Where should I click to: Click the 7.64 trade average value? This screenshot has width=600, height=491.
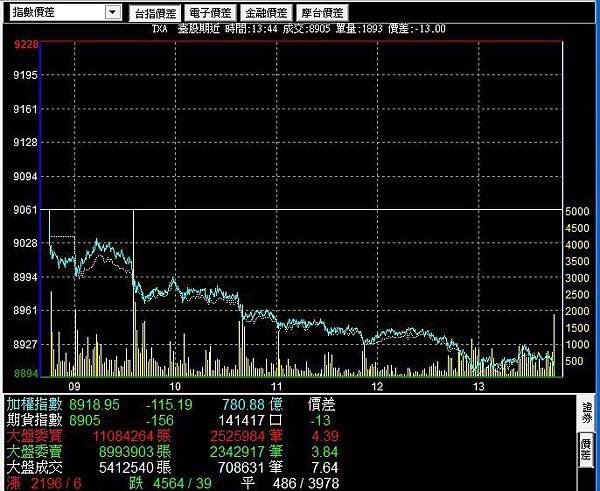[x=325, y=467]
